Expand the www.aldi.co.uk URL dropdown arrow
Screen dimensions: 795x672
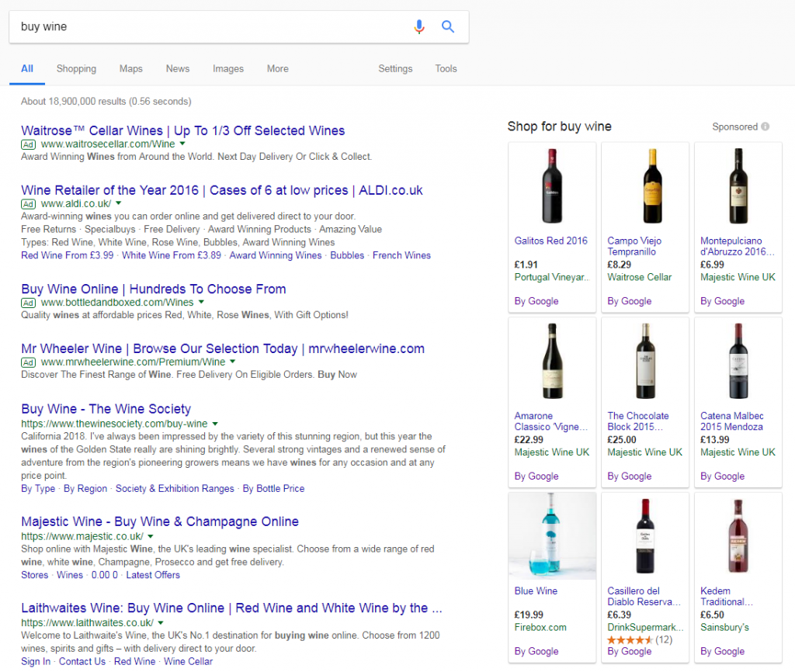tap(119, 203)
